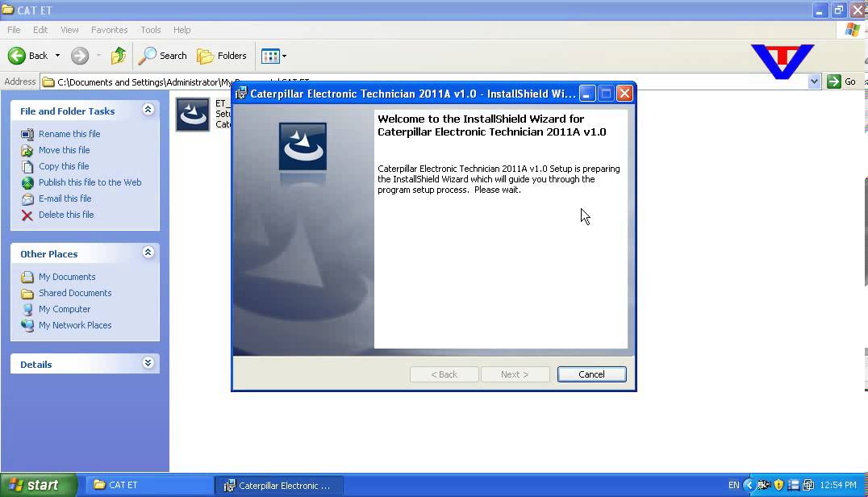Screen dimensions: 868x497
Task: Open the Favorites menu
Action: point(109,30)
